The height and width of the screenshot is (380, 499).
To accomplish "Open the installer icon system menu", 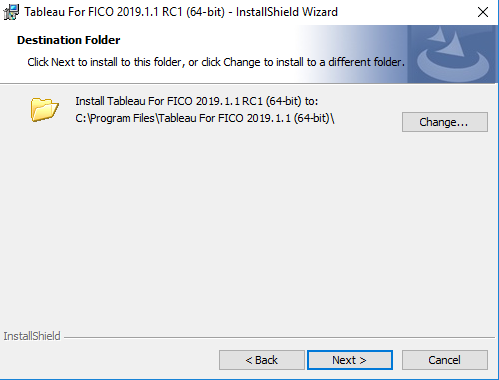I will point(11,12).
